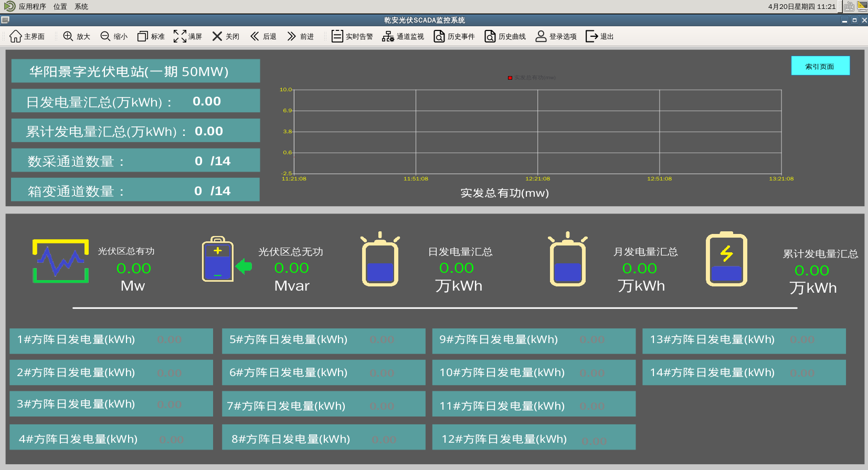Select 12#方阵日发电量 tile

point(534,437)
